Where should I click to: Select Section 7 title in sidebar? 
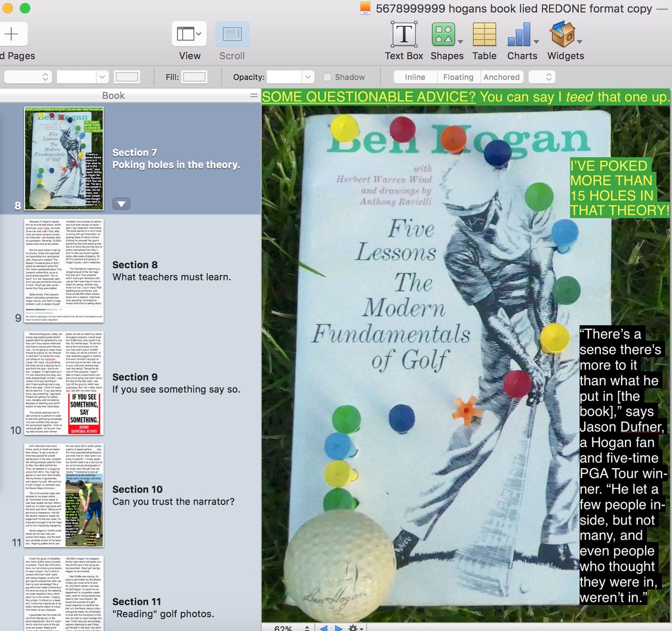pyautogui.click(x=134, y=152)
